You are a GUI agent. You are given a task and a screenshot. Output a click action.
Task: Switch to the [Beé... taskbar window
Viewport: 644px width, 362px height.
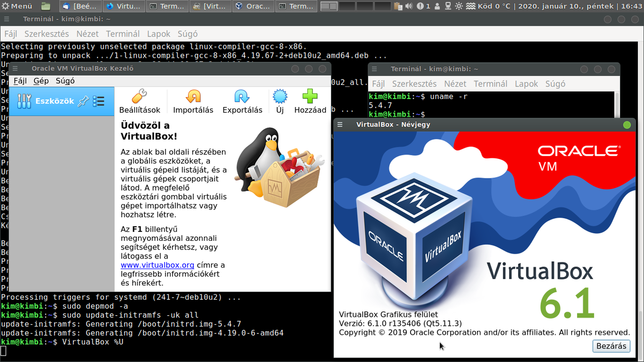tap(80, 6)
